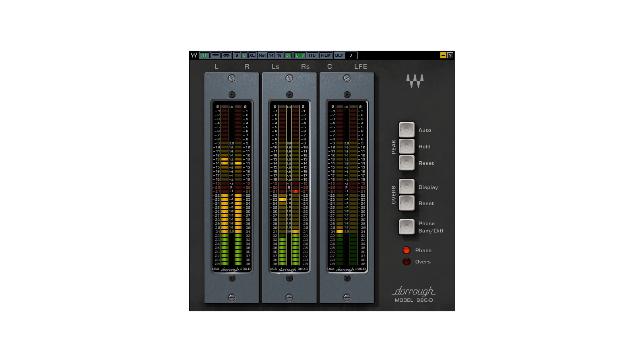The height and width of the screenshot is (362, 644).
Task: Select the arc meter display icon
Action: [x=226, y=56]
